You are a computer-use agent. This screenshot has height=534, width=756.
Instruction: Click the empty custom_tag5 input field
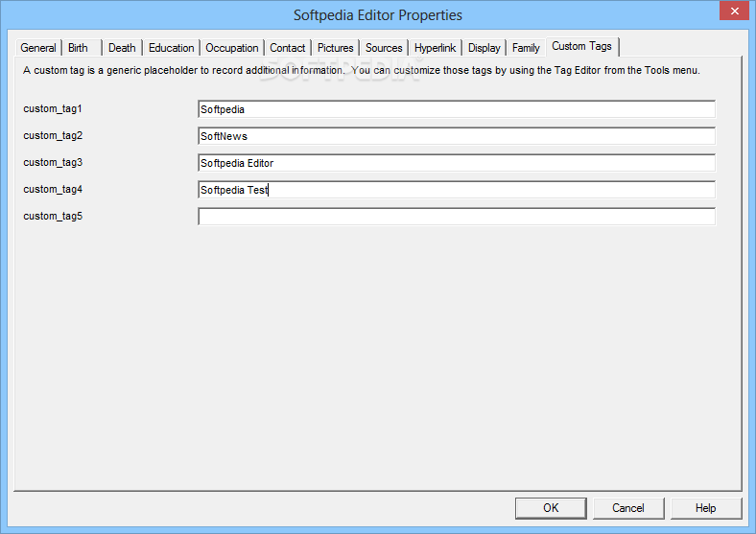[457, 217]
